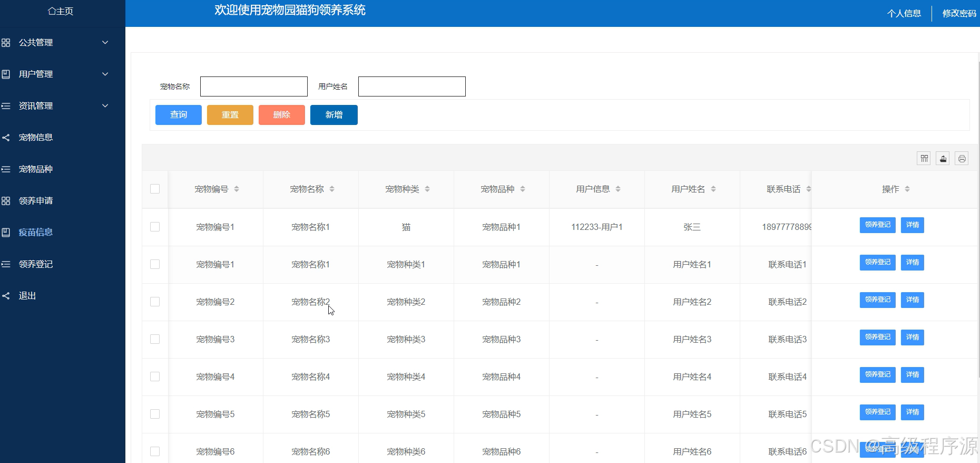This screenshot has width=980, height=463.
Task: Click 领养登记 button in 用户姓名2 row
Action: [878, 300]
